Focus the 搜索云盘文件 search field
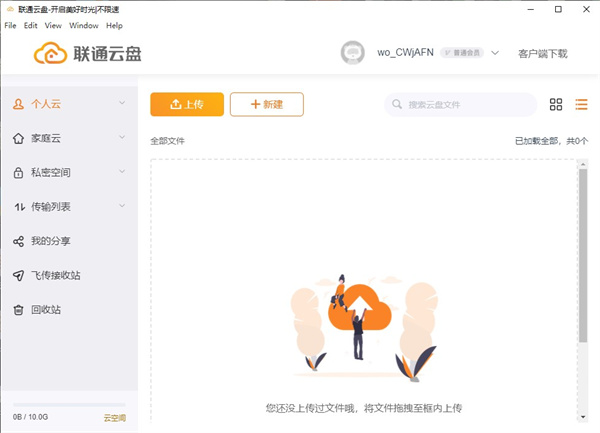 (x=460, y=104)
